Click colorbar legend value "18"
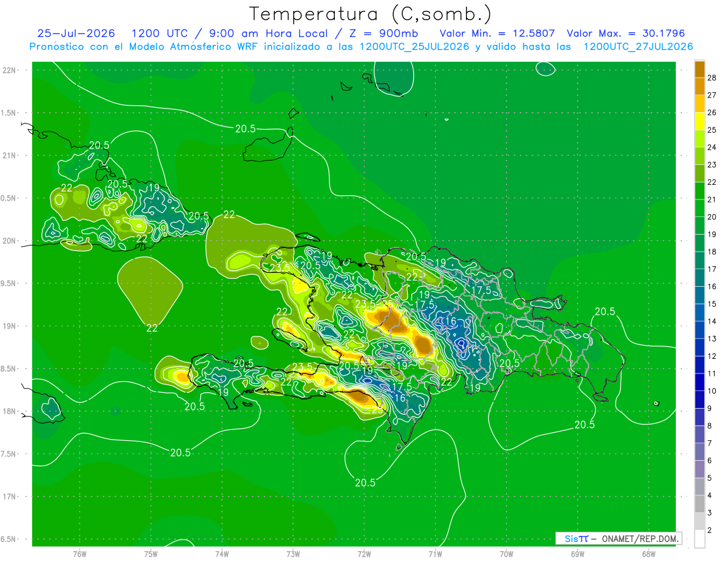The width and height of the screenshot is (728, 562). point(712,252)
